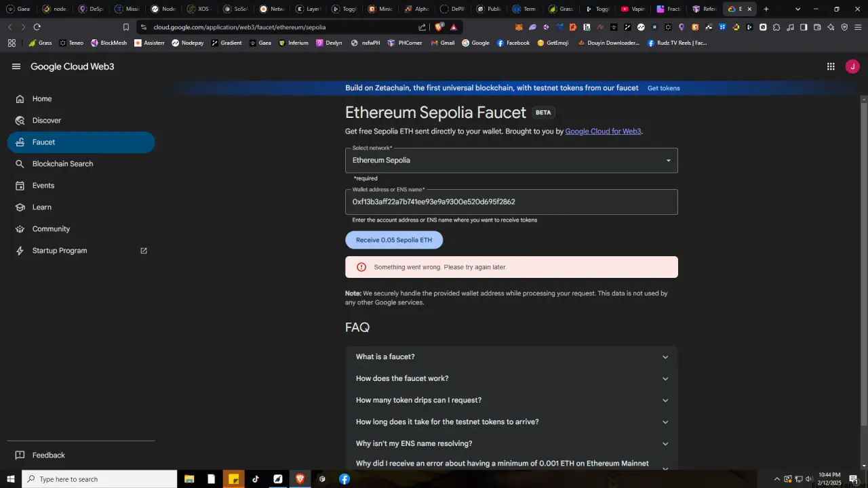The width and height of the screenshot is (868, 488).
Task: Go to Blockchain Search in sidebar
Action: coord(81,164)
